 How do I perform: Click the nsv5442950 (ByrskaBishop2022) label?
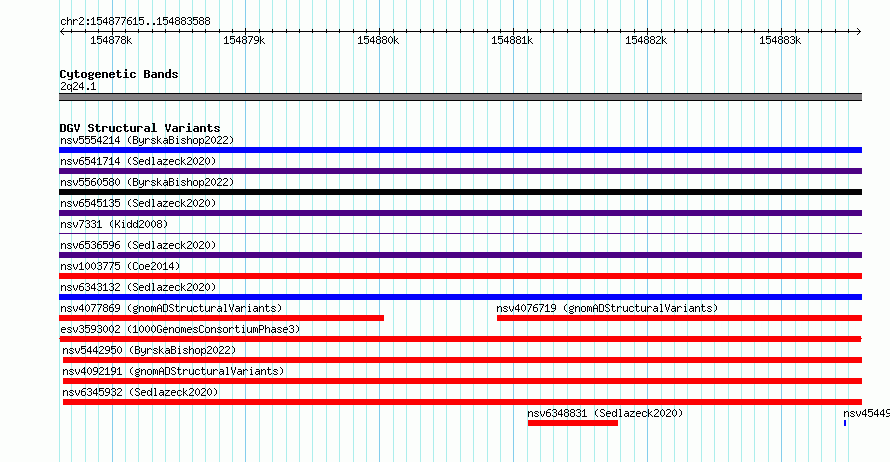149,350
